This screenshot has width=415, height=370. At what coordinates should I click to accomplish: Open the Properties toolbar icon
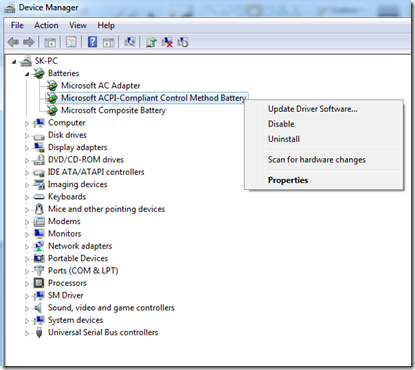click(71, 42)
